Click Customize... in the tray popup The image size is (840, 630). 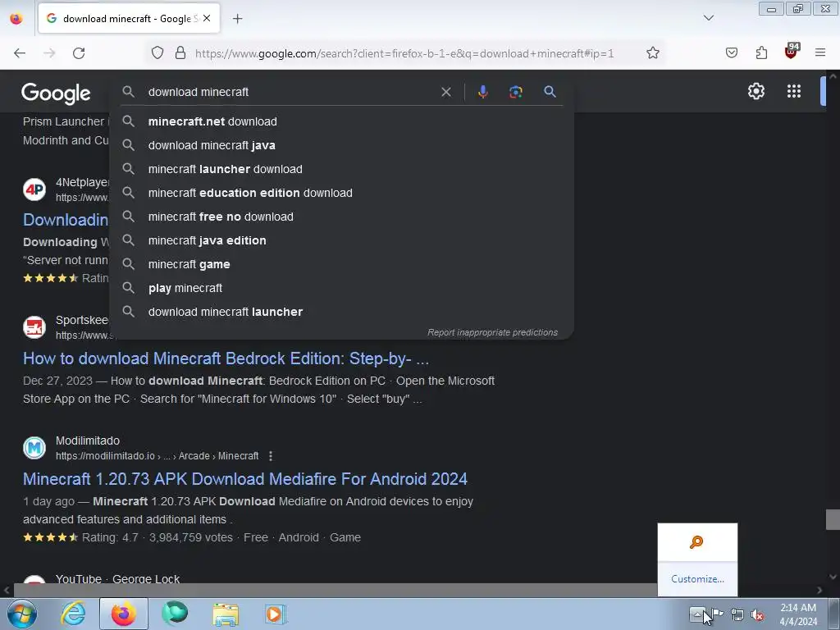coord(697,579)
